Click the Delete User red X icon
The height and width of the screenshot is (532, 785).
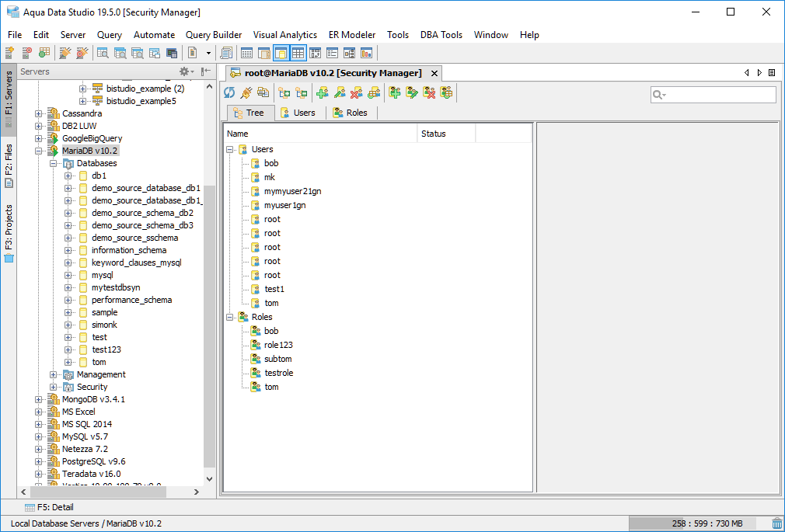point(357,92)
